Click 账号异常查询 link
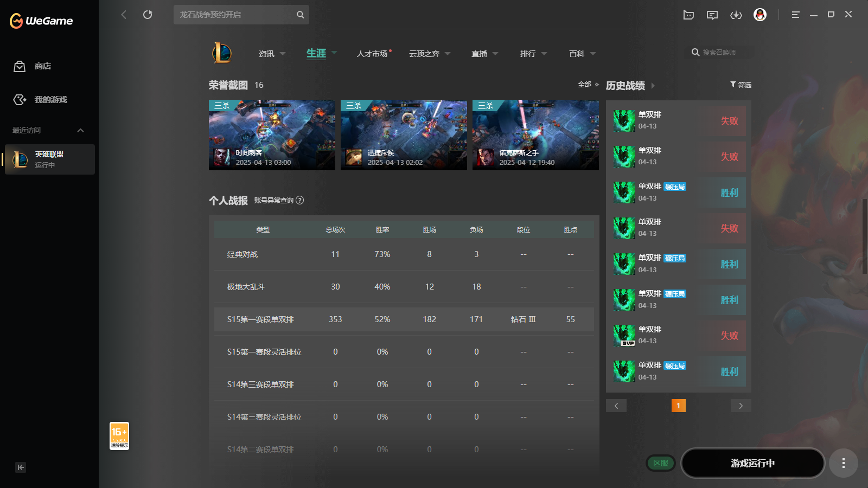This screenshot has height=488, width=868. (273, 200)
